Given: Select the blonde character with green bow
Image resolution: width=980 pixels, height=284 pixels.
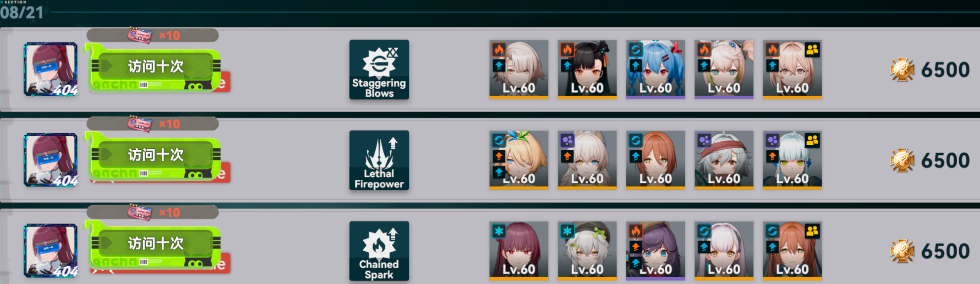Looking at the screenshot, I should click(x=519, y=160).
